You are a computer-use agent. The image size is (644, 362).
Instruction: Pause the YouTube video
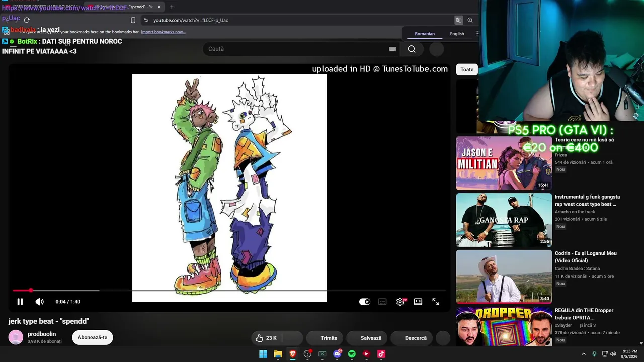[x=20, y=302]
